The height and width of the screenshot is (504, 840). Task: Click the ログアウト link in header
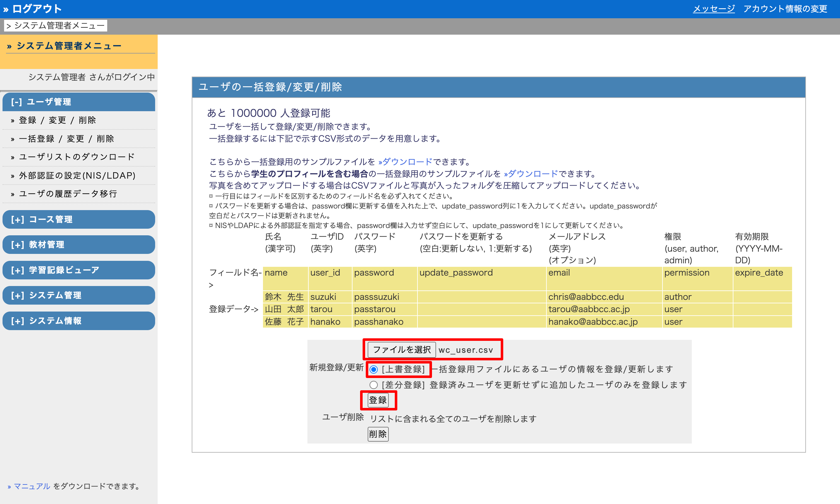pos(37,9)
